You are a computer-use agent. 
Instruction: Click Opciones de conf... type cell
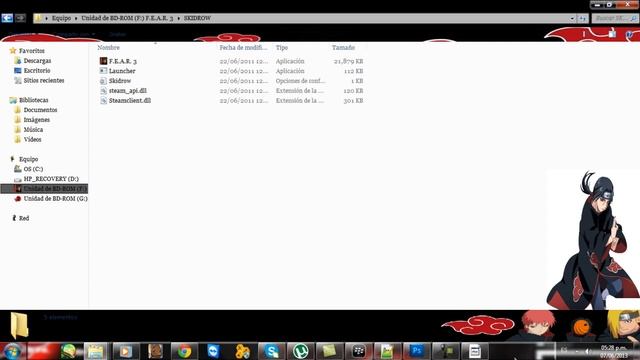click(x=300, y=81)
